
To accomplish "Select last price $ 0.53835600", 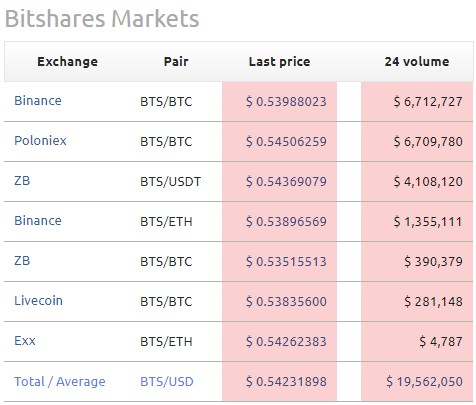I will pyautogui.click(x=286, y=302).
